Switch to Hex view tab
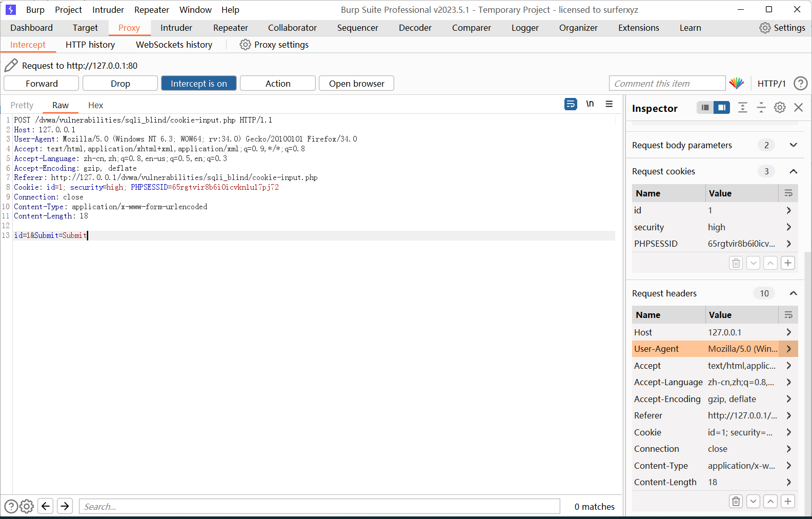Screen dimensions: 812x519 tap(95, 105)
